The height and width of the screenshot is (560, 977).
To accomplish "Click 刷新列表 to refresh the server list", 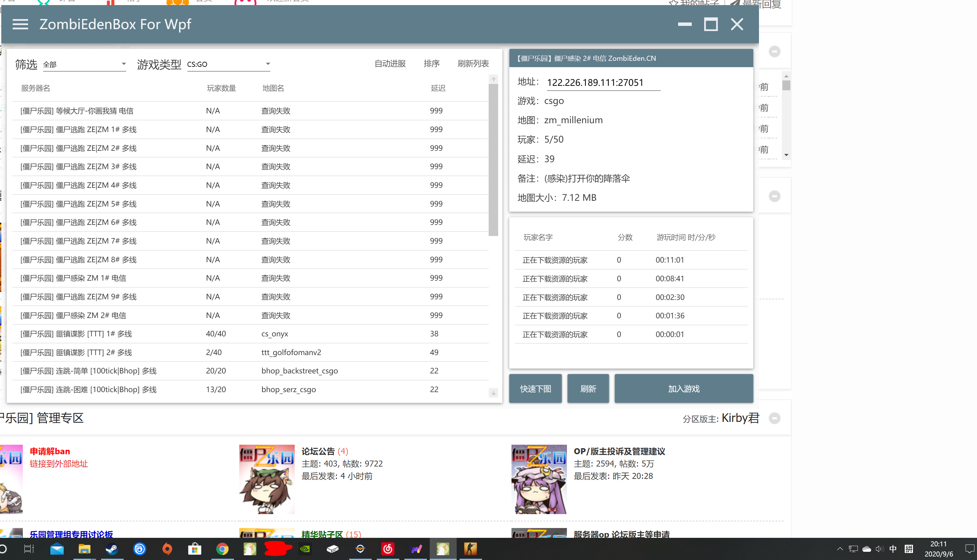I will point(473,64).
